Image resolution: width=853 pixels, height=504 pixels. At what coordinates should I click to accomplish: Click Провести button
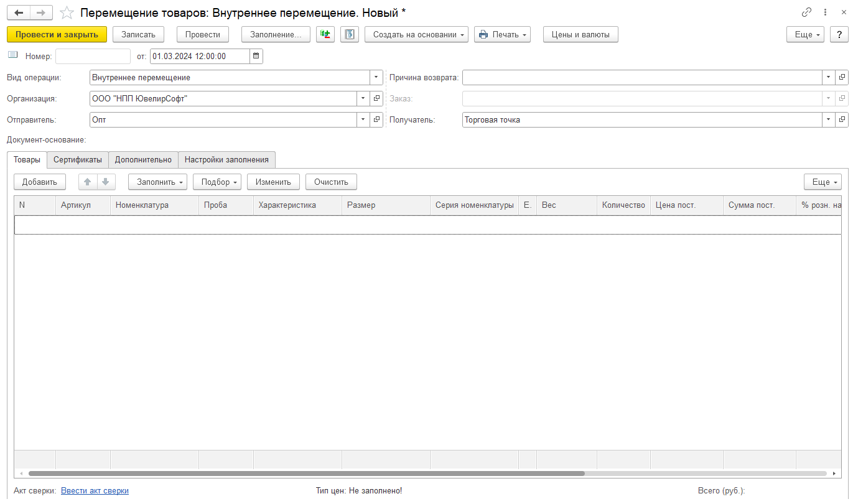(203, 34)
